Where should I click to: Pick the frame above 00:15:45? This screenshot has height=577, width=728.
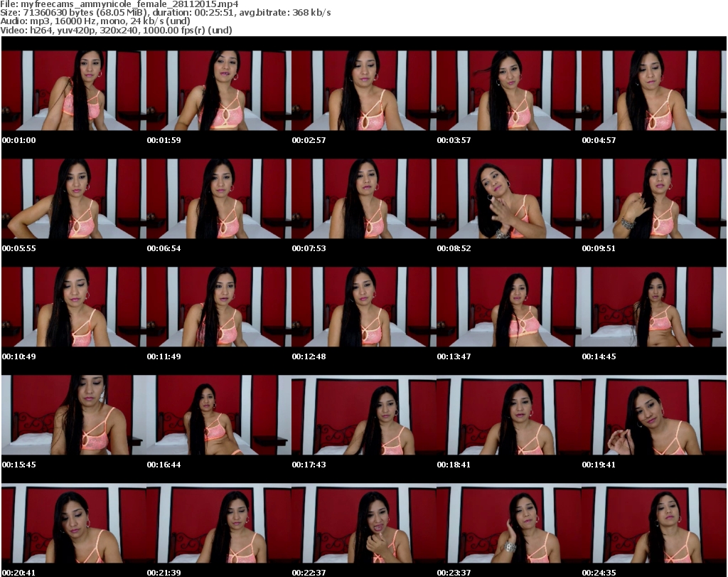pos(74,415)
